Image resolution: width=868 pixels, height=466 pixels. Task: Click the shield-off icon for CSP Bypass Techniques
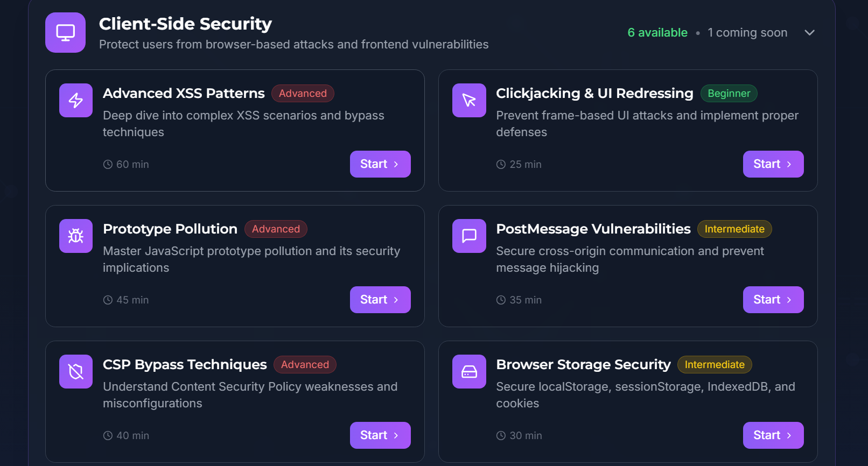pos(76,371)
